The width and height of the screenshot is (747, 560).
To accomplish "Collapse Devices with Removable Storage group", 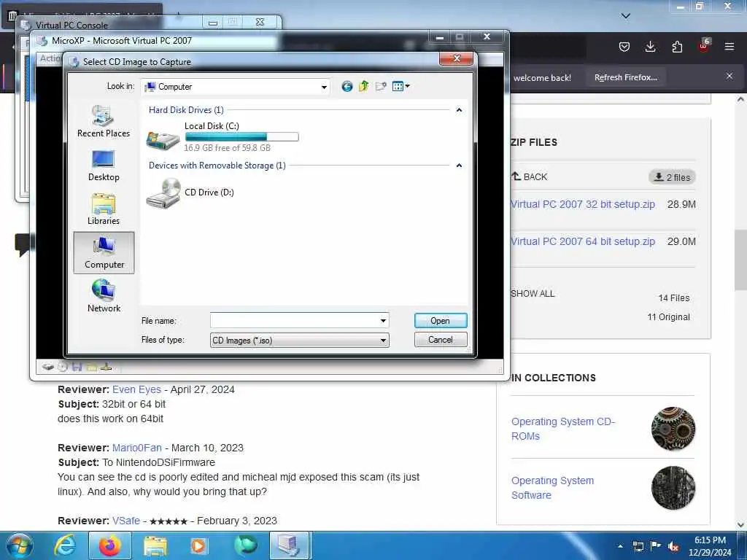I will click(x=459, y=166).
